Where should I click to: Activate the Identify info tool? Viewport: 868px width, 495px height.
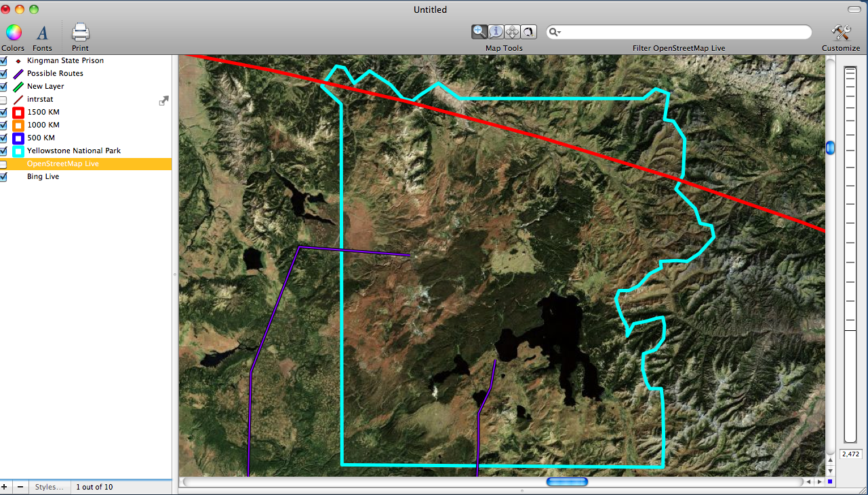496,31
